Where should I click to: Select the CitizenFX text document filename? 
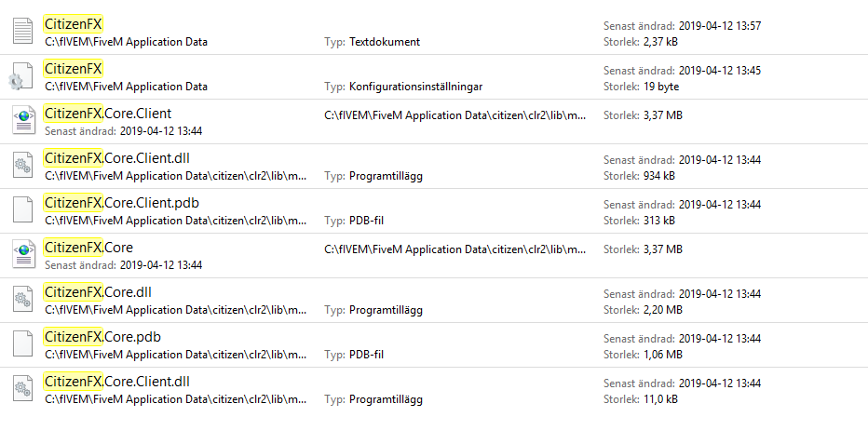[x=74, y=25]
